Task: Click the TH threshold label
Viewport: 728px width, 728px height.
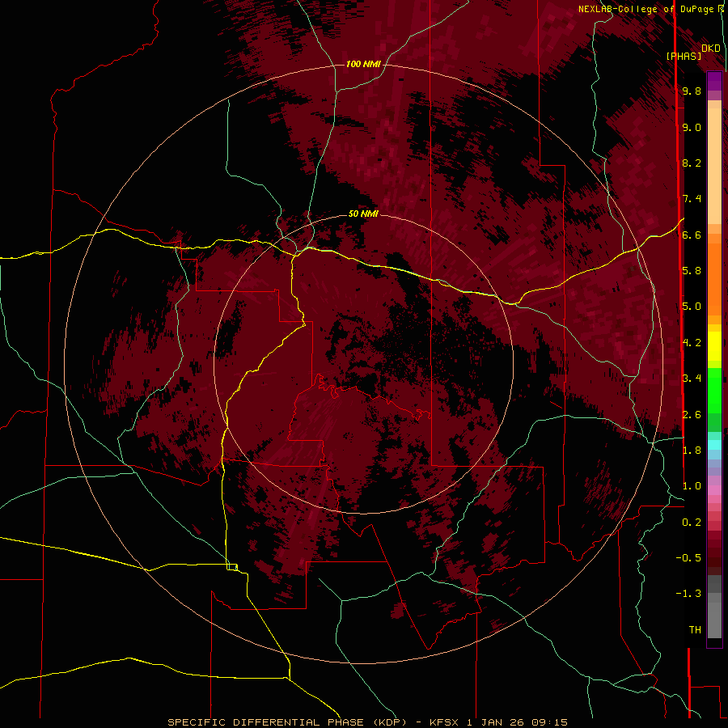Action: [695, 630]
